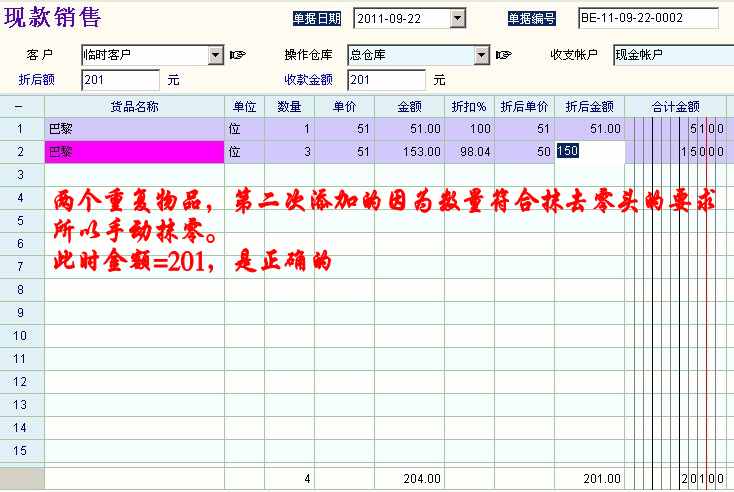Screen dimensions: 734x492
Task: Click the 收款金额 amount field
Action: 386,80
